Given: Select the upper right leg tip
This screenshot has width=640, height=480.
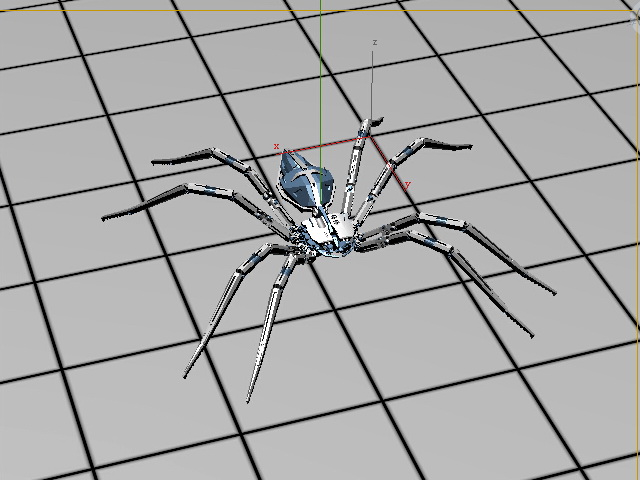Looking at the screenshot, I should 468,147.
